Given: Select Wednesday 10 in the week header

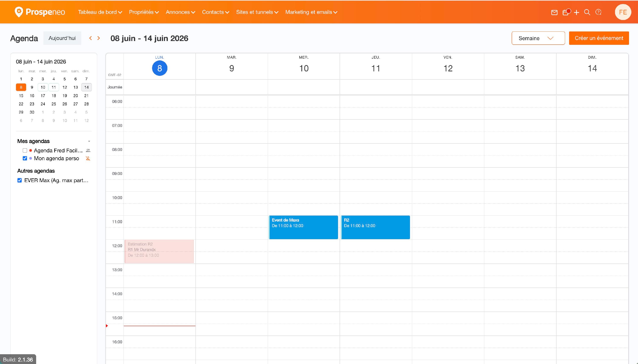Looking at the screenshot, I should pos(304,68).
